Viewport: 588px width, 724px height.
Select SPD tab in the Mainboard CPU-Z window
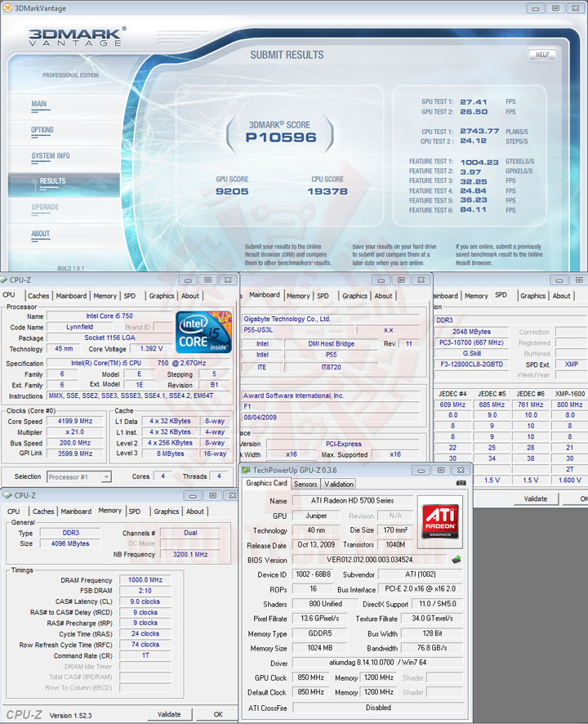(x=323, y=296)
